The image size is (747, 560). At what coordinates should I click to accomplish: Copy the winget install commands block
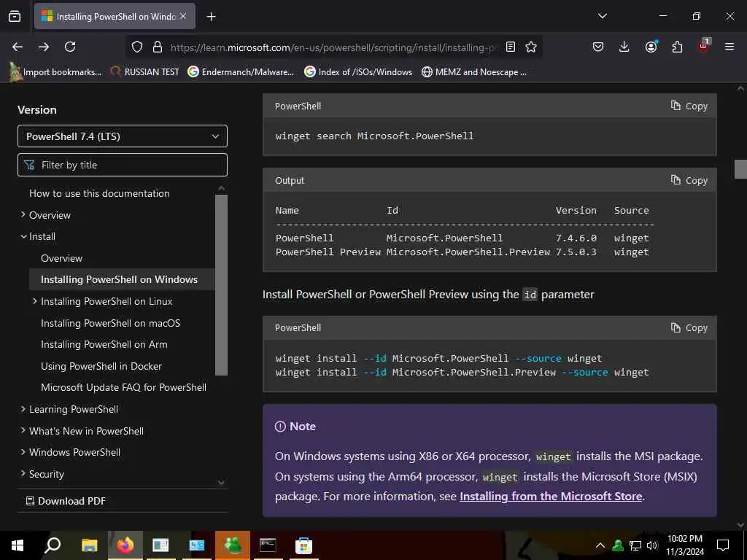689,327
